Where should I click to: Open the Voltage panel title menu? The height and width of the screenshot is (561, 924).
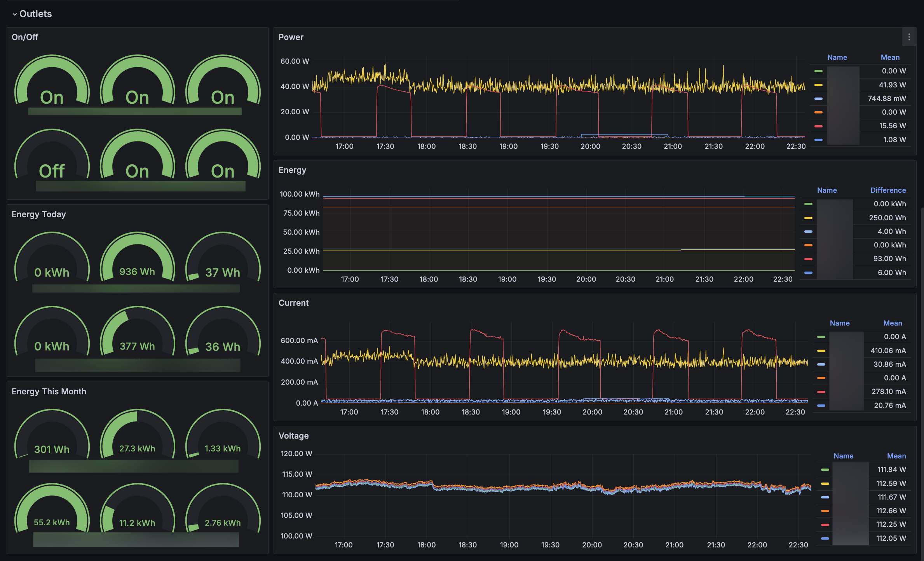click(x=293, y=436)
